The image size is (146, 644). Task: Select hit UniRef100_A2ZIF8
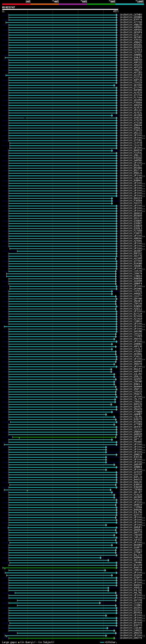click(131, 75)
